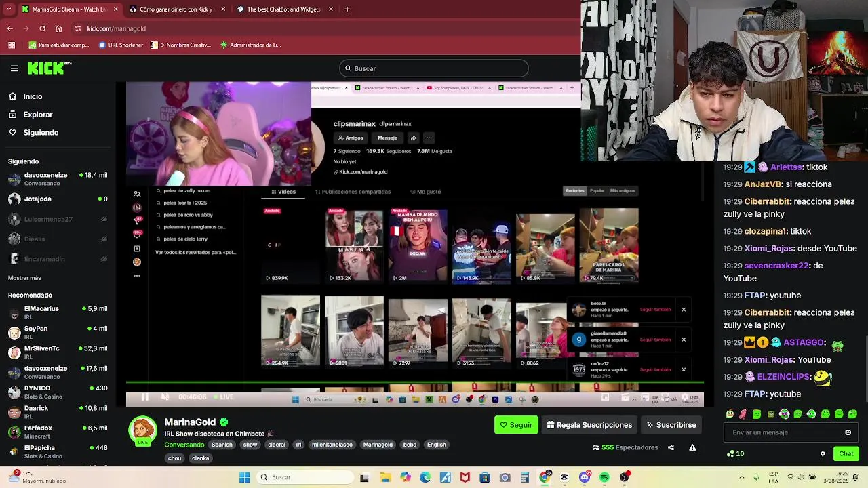This screenshot has height=488, width=868.
Task: Open davooxeneize followed channel with 18,4 mil
Action: (58, 179)
